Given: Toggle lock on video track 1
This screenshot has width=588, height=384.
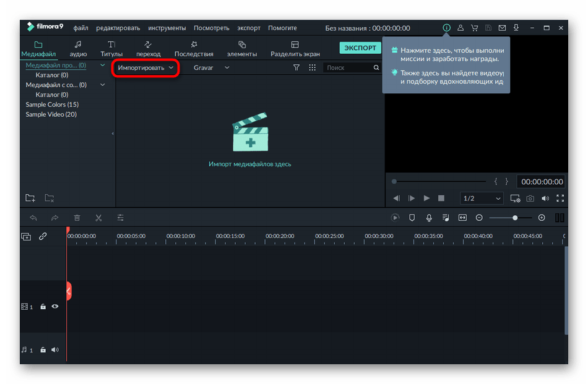Looking at the screenshot, I should [43, 306].
